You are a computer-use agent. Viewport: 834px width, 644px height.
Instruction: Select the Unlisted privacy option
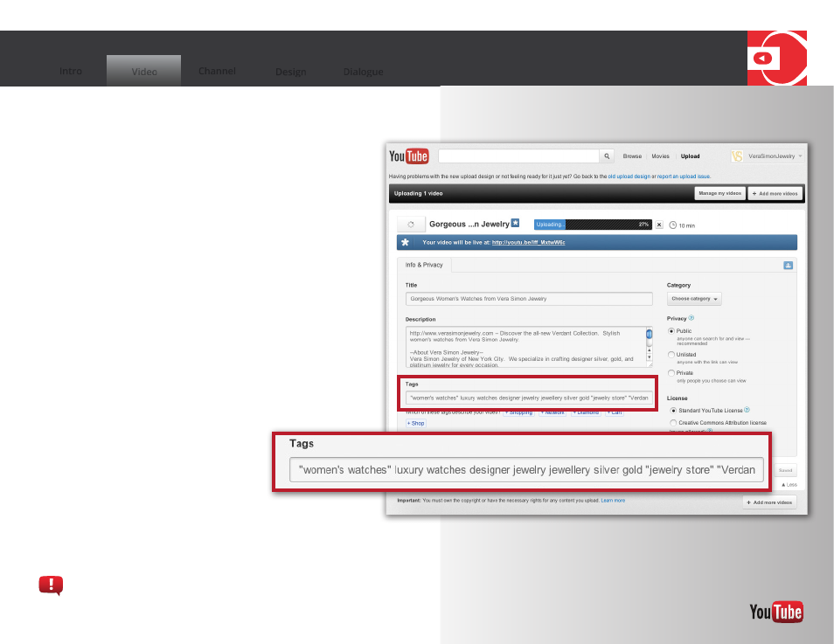[x=671, y=355]
